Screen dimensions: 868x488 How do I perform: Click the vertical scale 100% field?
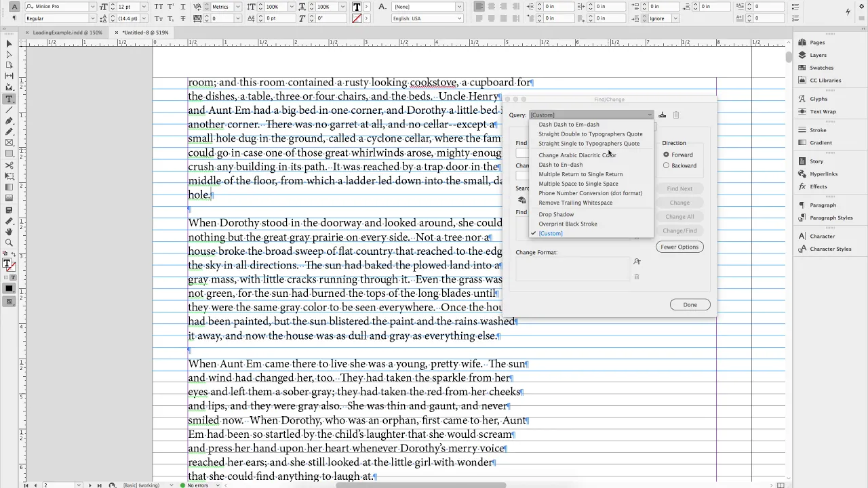coord(275,7)
